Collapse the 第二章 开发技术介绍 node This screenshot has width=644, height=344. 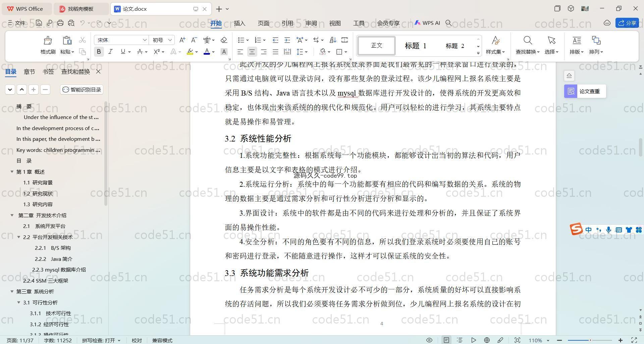click(x=12, y=215)
